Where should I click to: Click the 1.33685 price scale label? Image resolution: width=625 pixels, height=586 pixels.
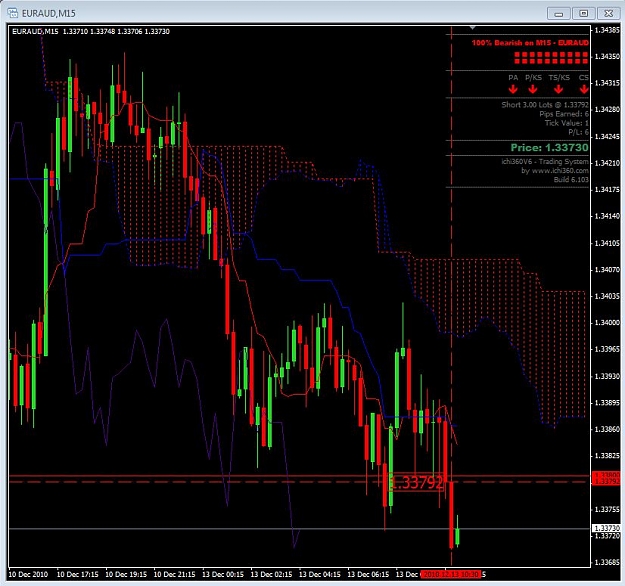pos(607,562)
